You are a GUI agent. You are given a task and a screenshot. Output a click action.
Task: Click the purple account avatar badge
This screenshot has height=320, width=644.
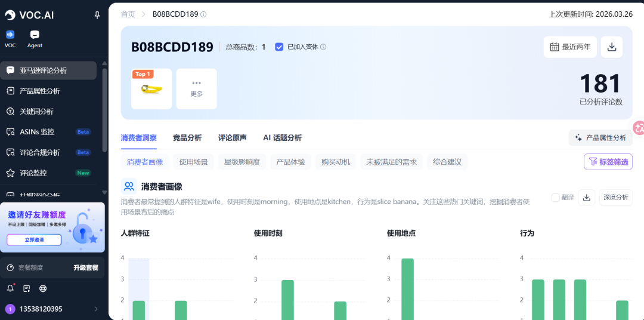tap(10, 309)
